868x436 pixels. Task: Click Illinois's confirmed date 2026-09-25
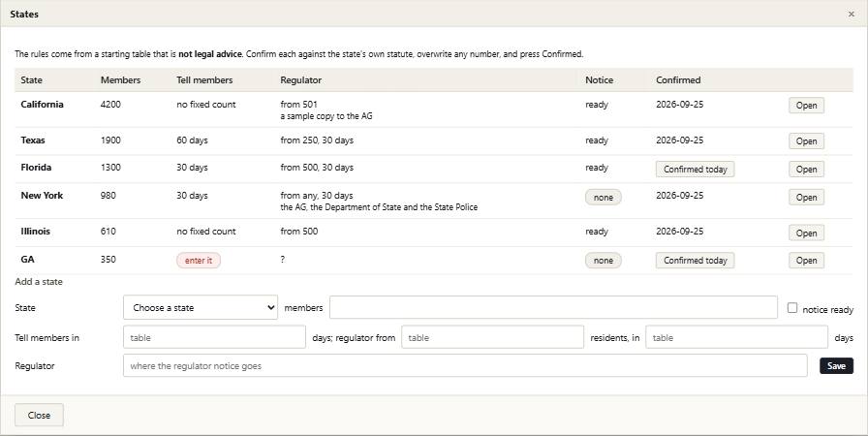coord(680,232)
